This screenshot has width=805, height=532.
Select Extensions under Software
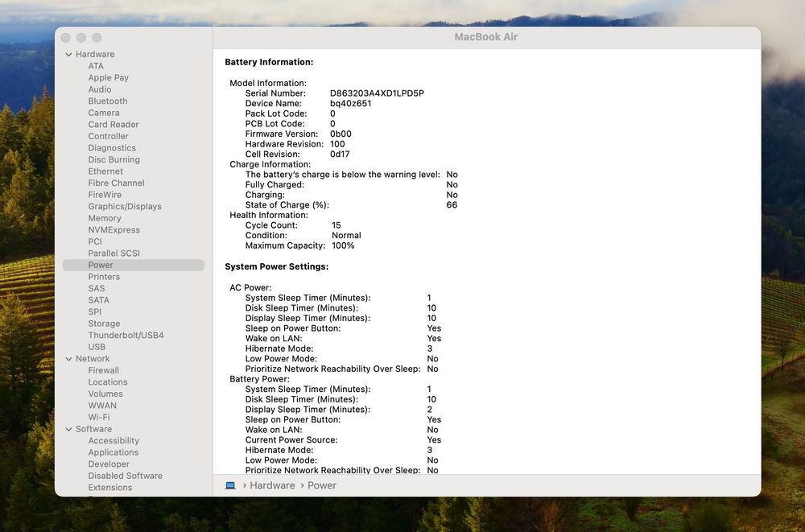pos(109,488)
